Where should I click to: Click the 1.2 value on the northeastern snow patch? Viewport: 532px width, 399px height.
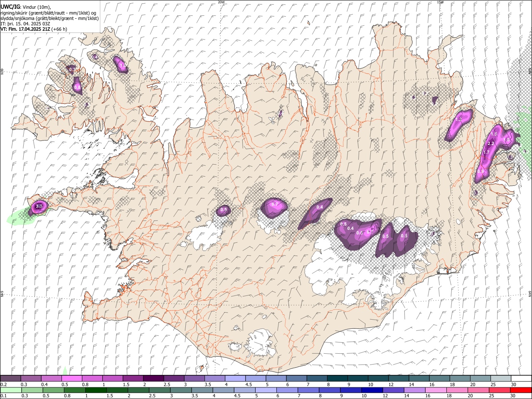pos(459,120)
